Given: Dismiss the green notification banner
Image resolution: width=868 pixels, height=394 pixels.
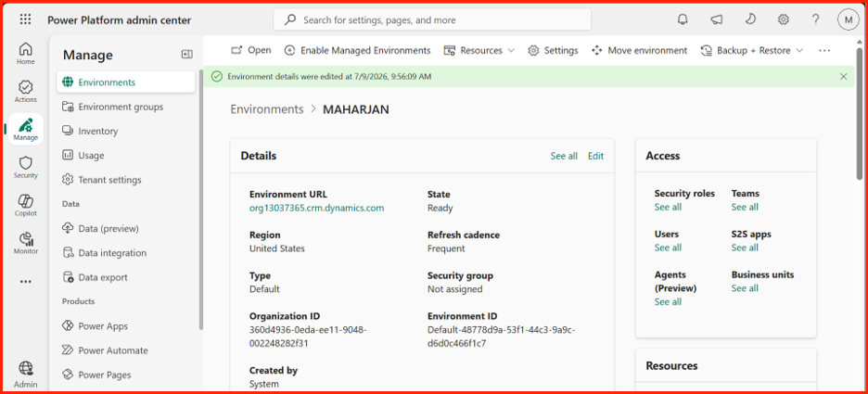Looking at the screenshot, I should point(843,76).
